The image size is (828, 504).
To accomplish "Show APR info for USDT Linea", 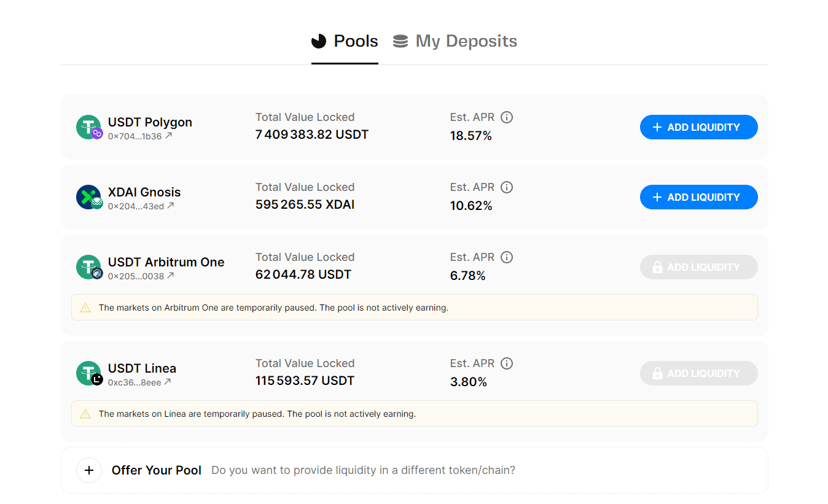I will pyautogui.click(x=507, y=363).
